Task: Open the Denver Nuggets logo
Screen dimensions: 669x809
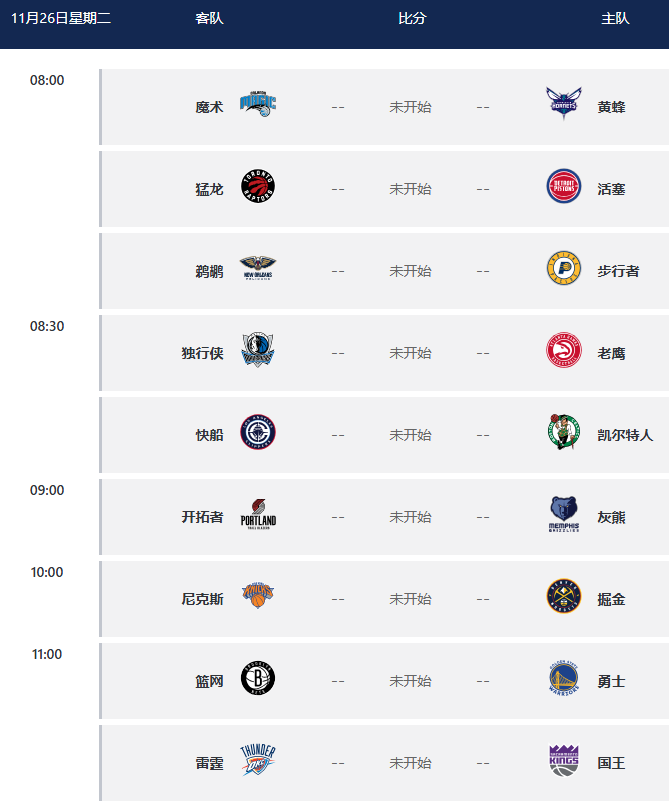Action: tap(564, 596)
